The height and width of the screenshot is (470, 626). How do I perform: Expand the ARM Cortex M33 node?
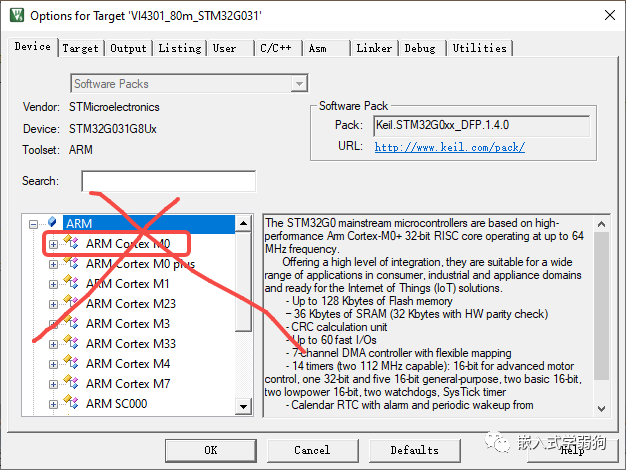(53, 344)
